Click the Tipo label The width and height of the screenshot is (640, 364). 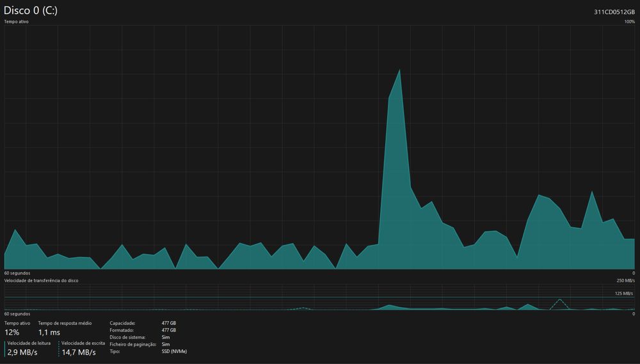115,351
